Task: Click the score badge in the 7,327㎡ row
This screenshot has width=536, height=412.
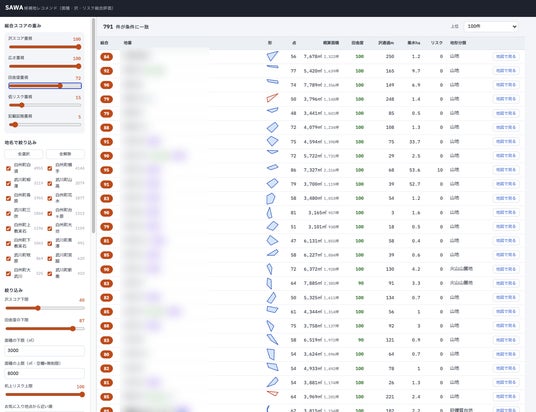Action: click(106, 170)
